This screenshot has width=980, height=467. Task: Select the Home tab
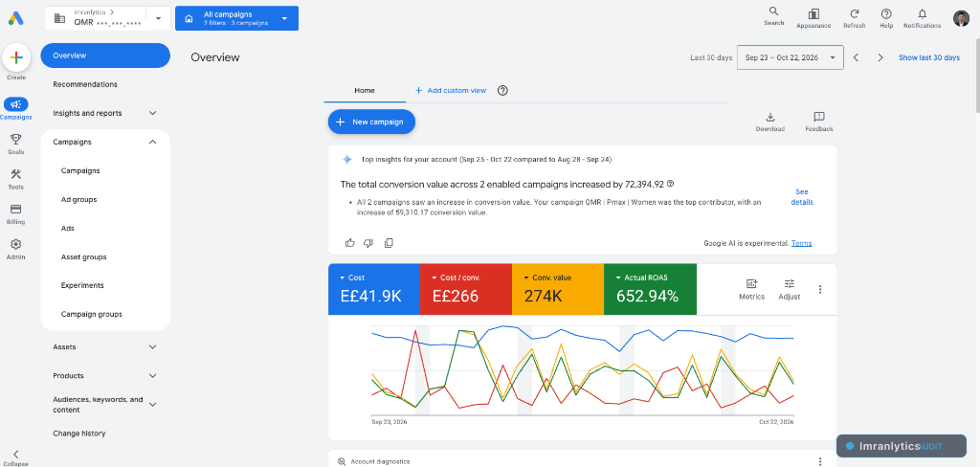point(365,91)
